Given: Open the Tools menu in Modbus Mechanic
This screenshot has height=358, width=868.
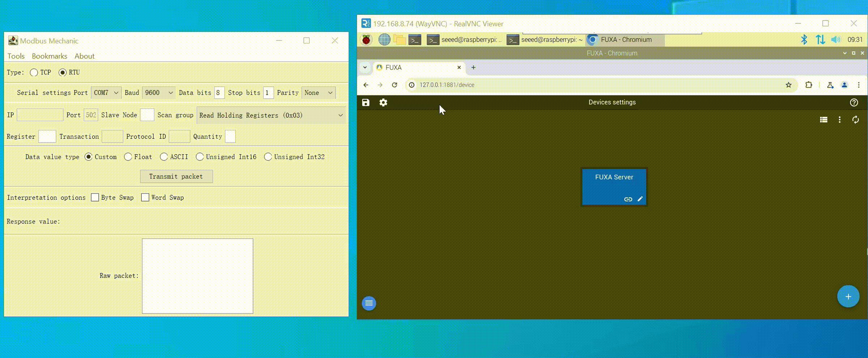Looking at the screenshot, I should (16, 56).
